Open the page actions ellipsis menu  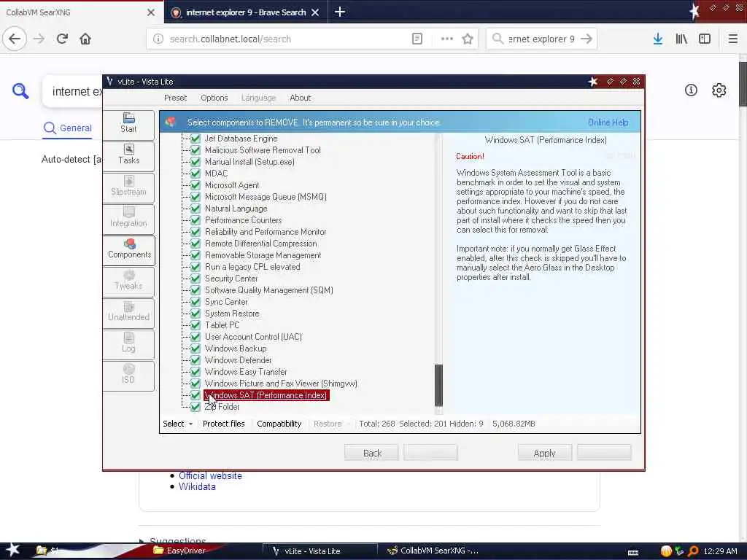(447, 39)
